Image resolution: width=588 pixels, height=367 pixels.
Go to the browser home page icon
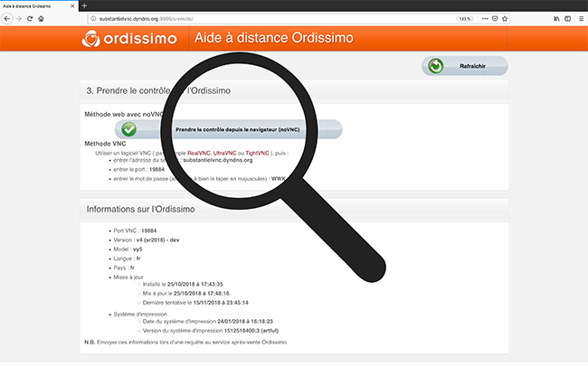tap(42, 19)
